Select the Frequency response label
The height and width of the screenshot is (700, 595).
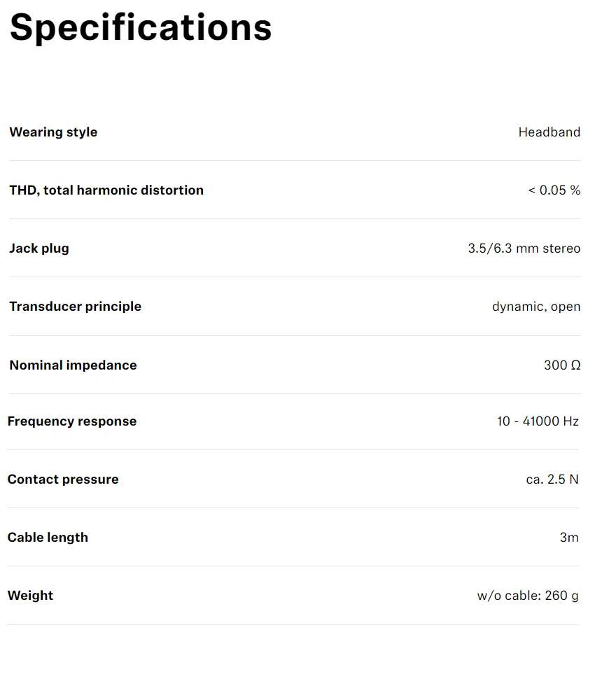72,421
